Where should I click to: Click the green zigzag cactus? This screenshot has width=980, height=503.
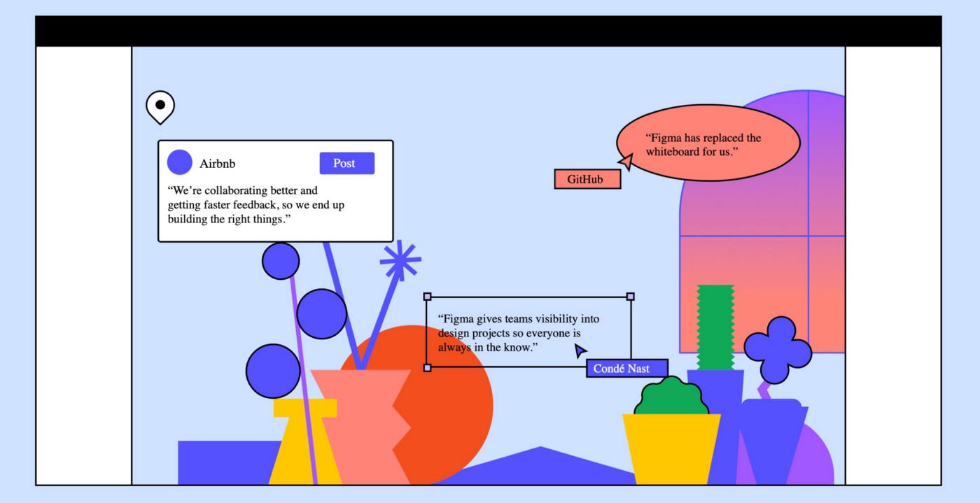(x=715, y=327)
